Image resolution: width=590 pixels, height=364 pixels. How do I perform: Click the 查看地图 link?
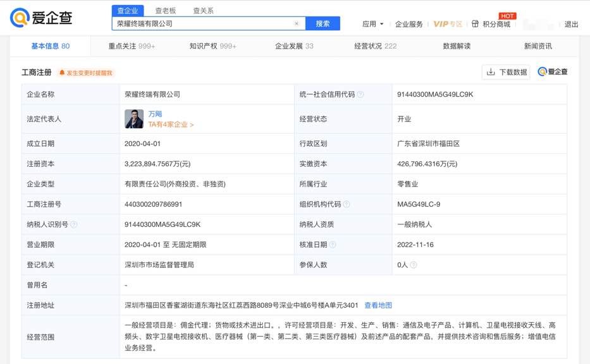(x=378, y=305)
